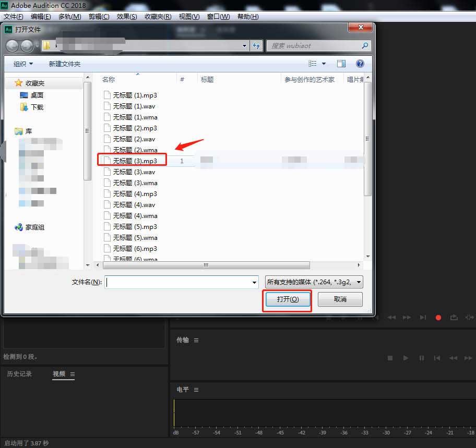Open the 文件(F) menu
Screen dimensions: 476x448
coord(14,17)
